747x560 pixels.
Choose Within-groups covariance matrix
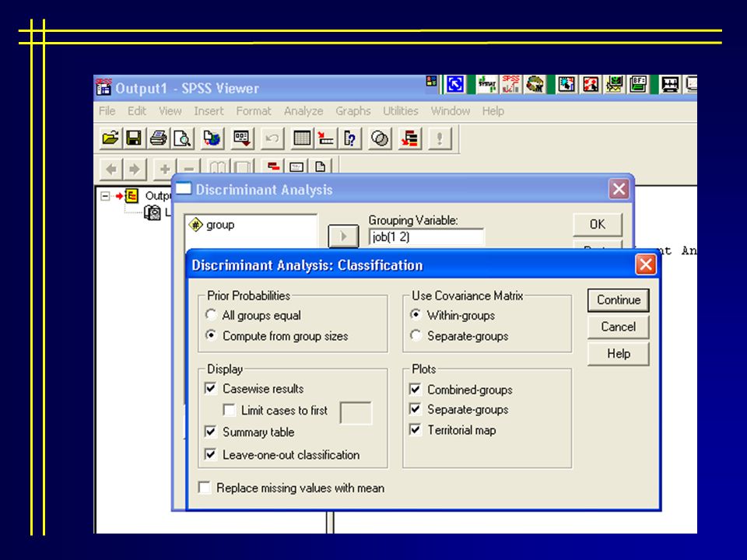416,315
